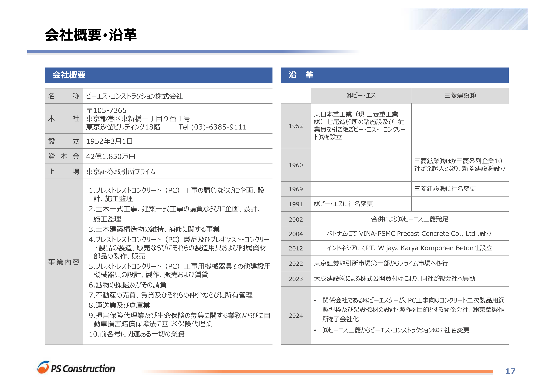Click year cell 2024

[x=296, y=316]
